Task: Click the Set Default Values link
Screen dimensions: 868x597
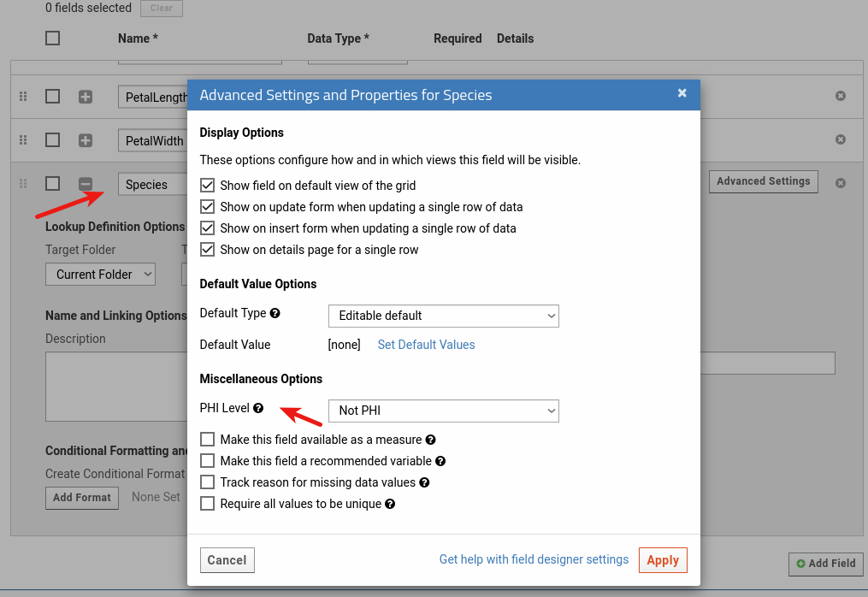Action: pyautogui.click(x=426, y=345)
